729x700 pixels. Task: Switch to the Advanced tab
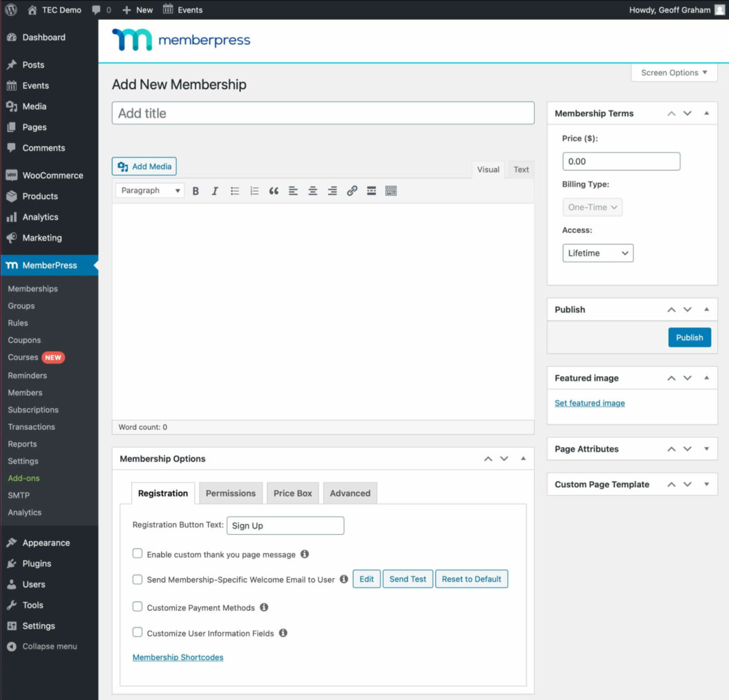coord(350,493)
